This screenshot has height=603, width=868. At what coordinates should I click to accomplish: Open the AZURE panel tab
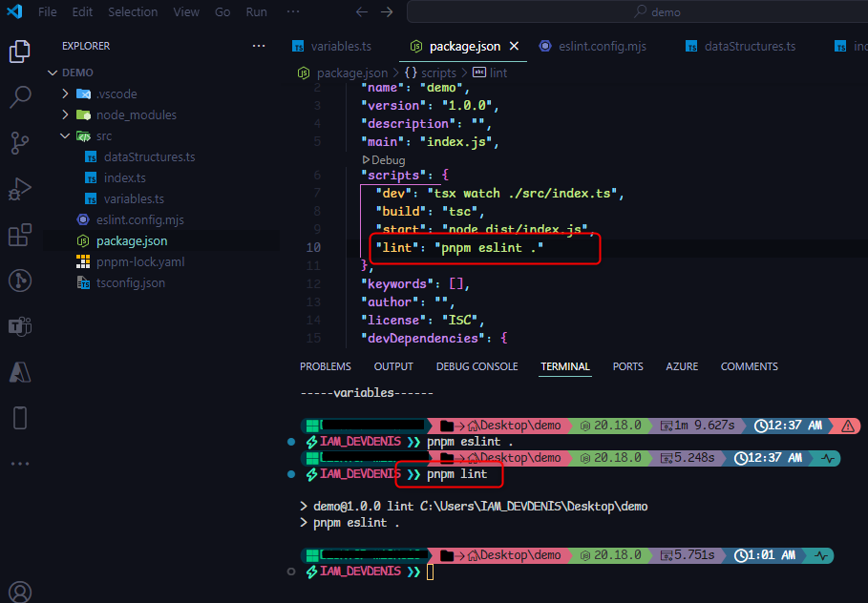(x=682, y=366)
